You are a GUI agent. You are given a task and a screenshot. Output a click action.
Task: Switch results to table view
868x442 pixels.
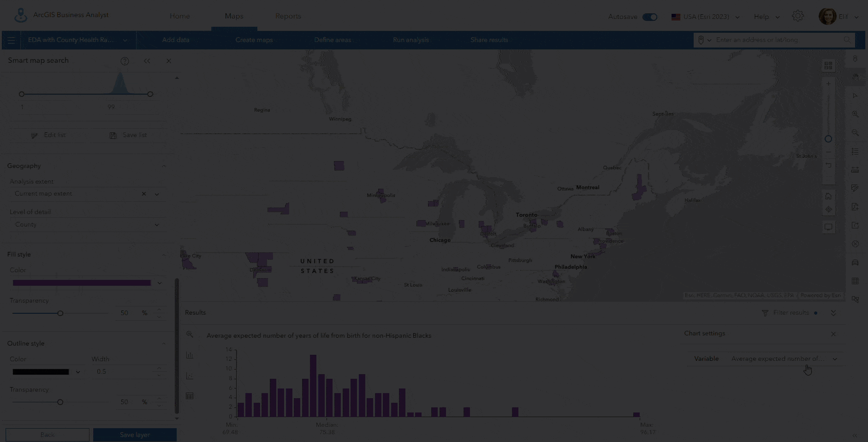tap(190, 396)
